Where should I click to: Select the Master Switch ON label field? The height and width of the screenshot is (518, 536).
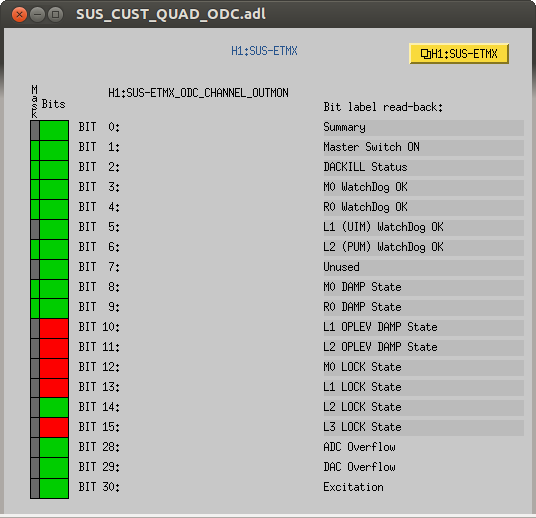coord(423,147)
